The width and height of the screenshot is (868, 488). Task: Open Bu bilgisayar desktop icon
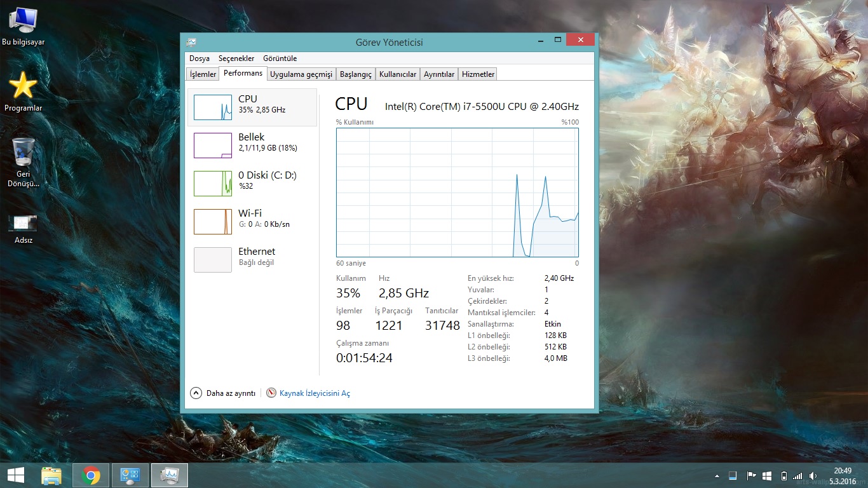(x=24, y=27)
